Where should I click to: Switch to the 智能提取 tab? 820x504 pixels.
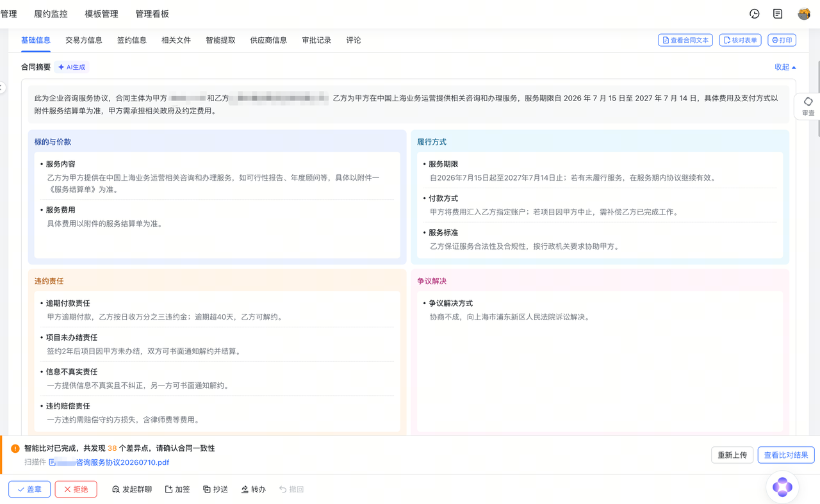click(x=220, y=40)
